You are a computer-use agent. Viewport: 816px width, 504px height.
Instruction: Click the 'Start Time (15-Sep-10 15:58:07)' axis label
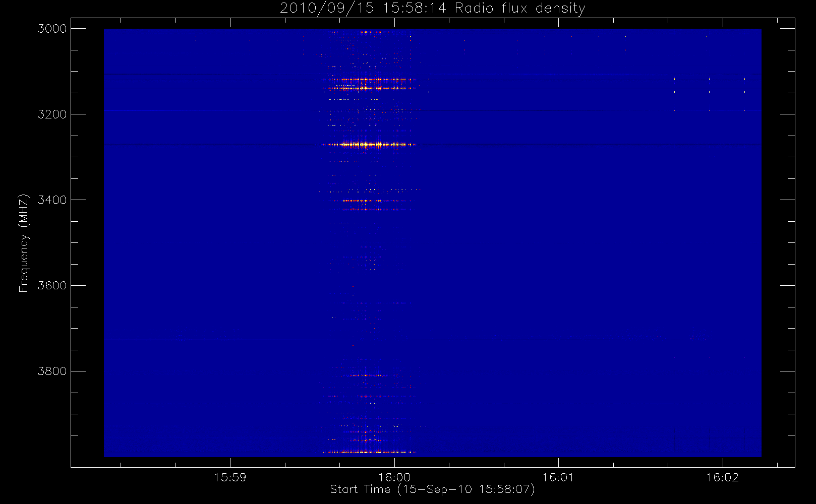pyautogui.click(x=432, y=489)
